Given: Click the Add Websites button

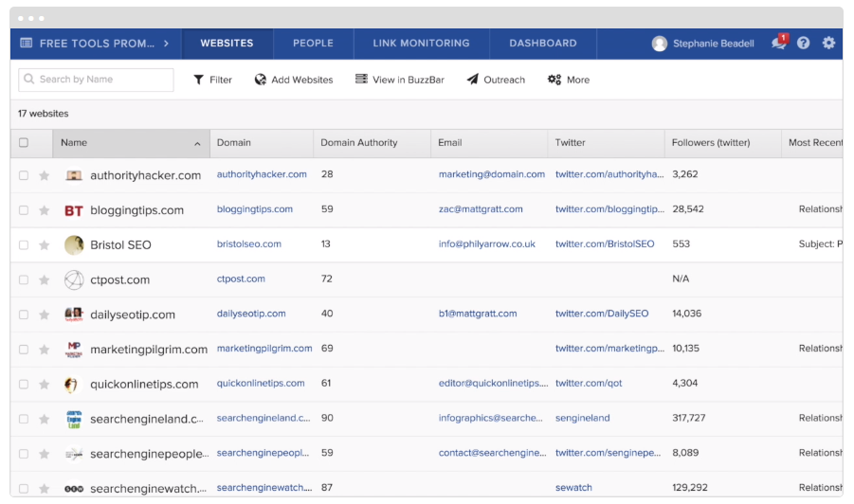Looking at the screenshot, I should coord(294,80).
